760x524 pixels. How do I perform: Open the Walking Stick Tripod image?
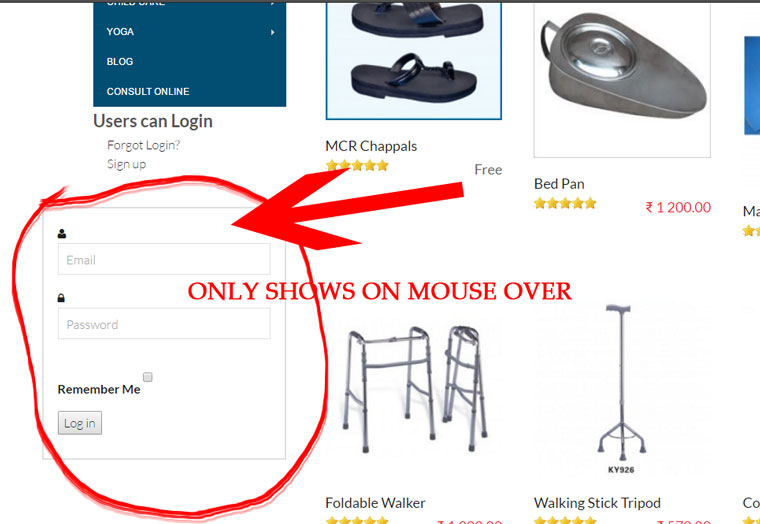point(621,389)
